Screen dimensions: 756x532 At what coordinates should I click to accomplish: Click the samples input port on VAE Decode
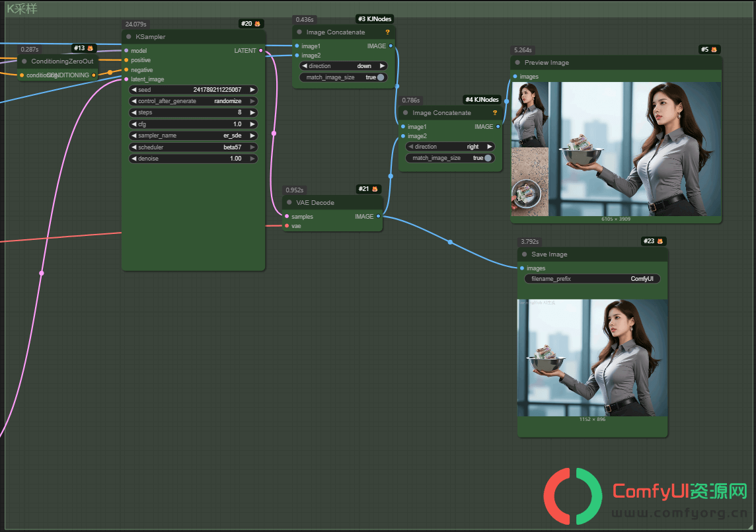287,217
